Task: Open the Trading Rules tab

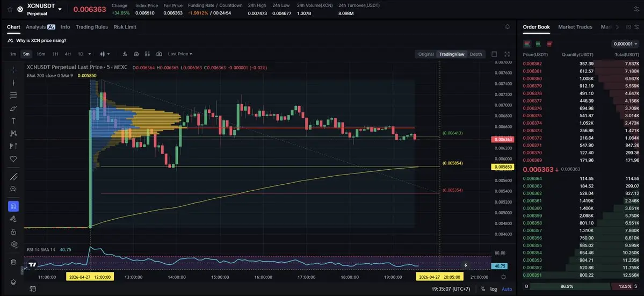Action: [92, 27]
